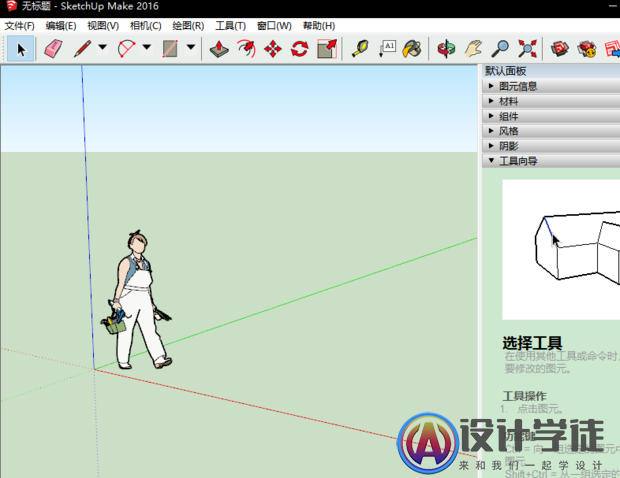This screenshot has width=620, height=478.
Task: Select the Scale tool
Action: 327,49
